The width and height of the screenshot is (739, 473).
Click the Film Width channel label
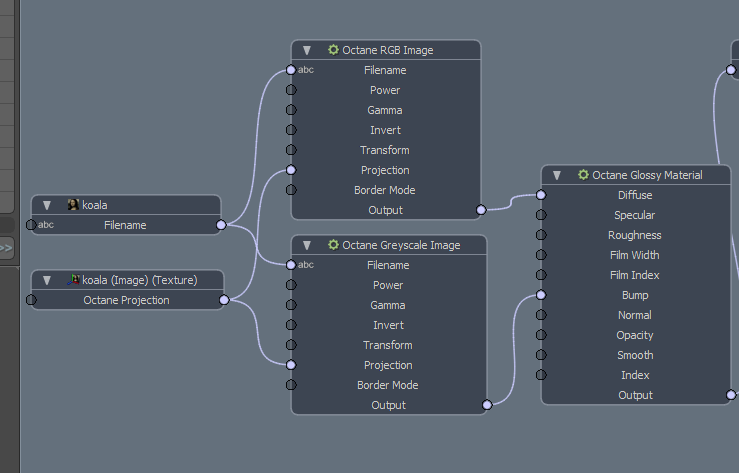pos(635,255)
